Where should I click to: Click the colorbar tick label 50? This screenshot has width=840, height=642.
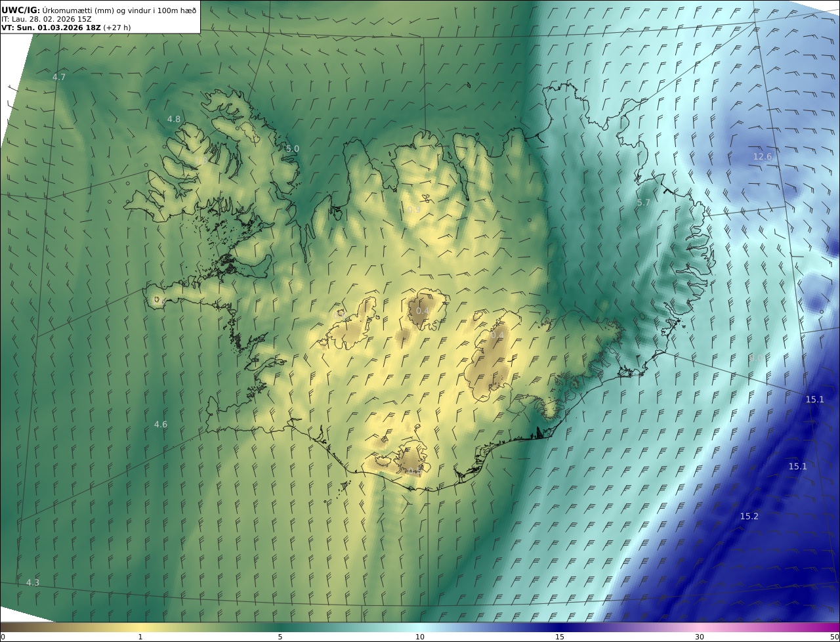834,637
